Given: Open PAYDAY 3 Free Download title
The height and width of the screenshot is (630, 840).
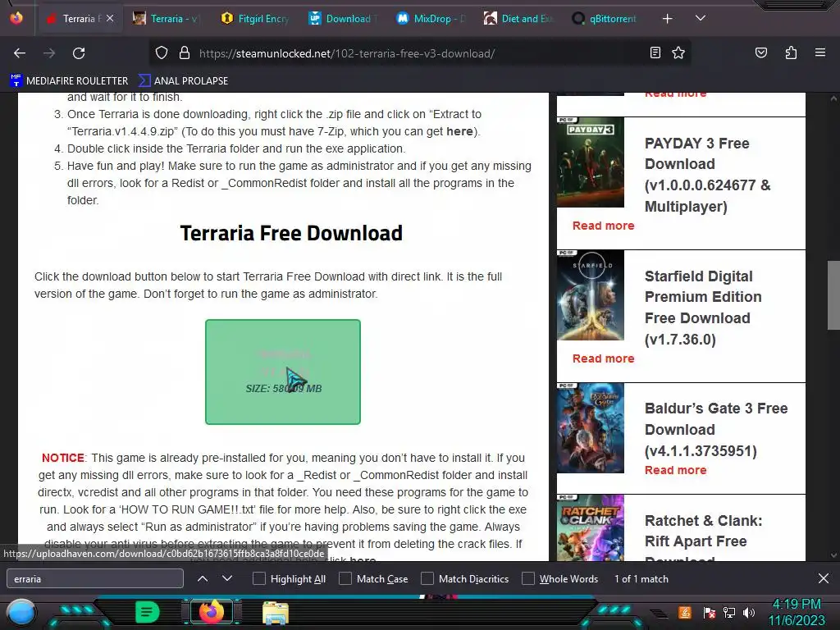Looking at the screenshot, I should 708,175.
